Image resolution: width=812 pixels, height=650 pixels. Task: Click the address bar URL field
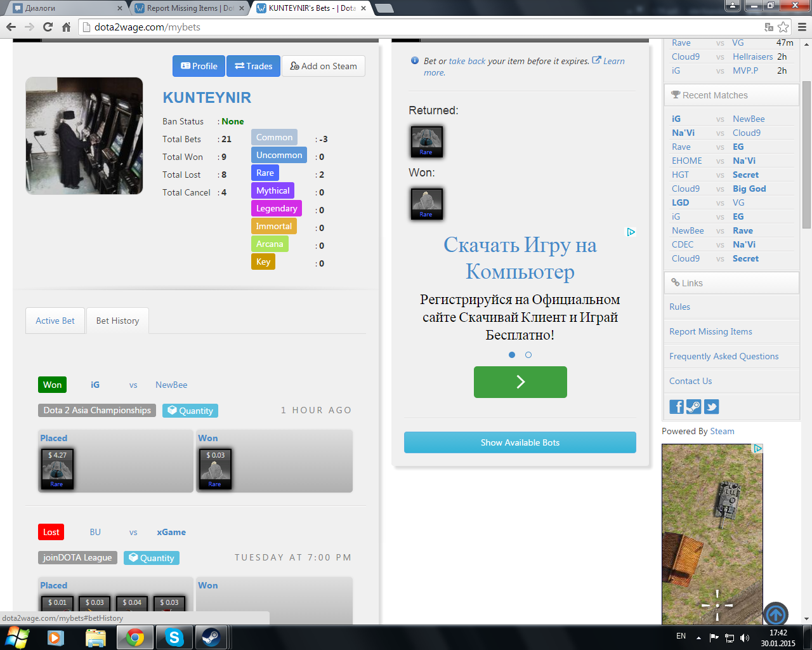(x=419, y=27)
